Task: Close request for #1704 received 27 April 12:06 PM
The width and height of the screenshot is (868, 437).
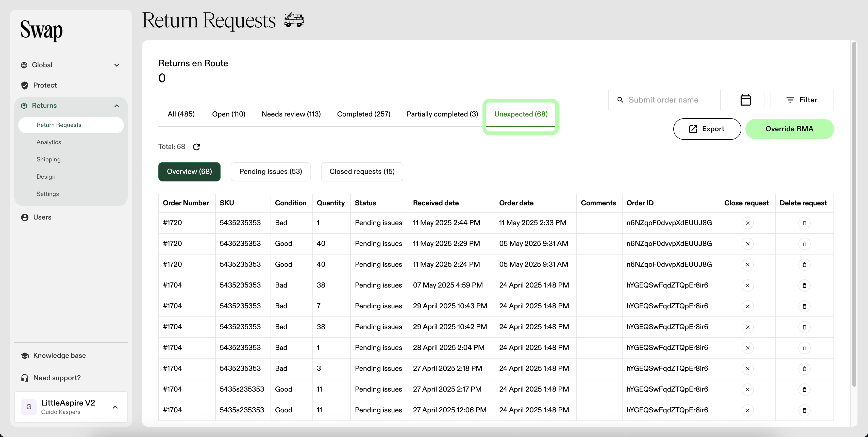Action: click(747, 410)
